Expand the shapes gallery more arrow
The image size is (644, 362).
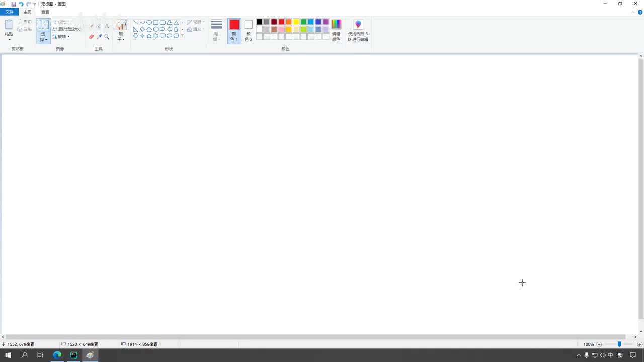click(182, 36)
